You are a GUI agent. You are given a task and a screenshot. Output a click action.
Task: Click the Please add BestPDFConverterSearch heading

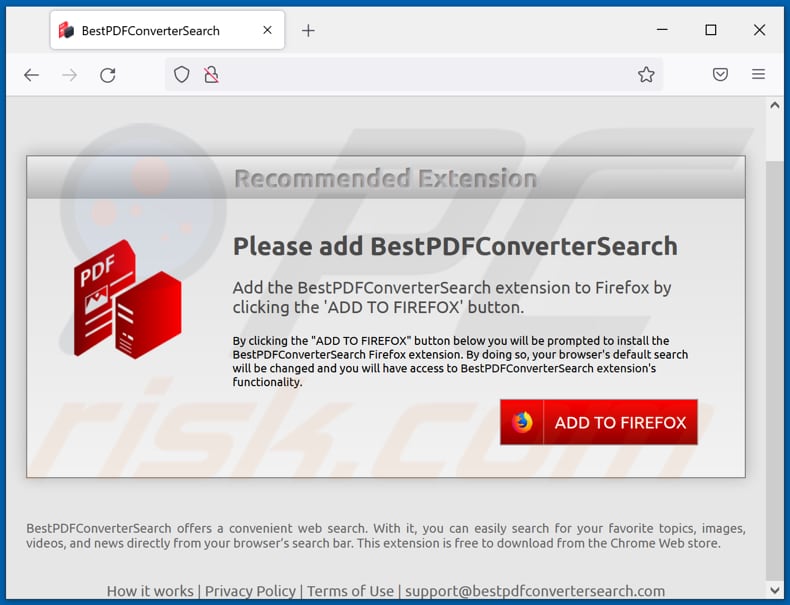(x=455, y=246)
